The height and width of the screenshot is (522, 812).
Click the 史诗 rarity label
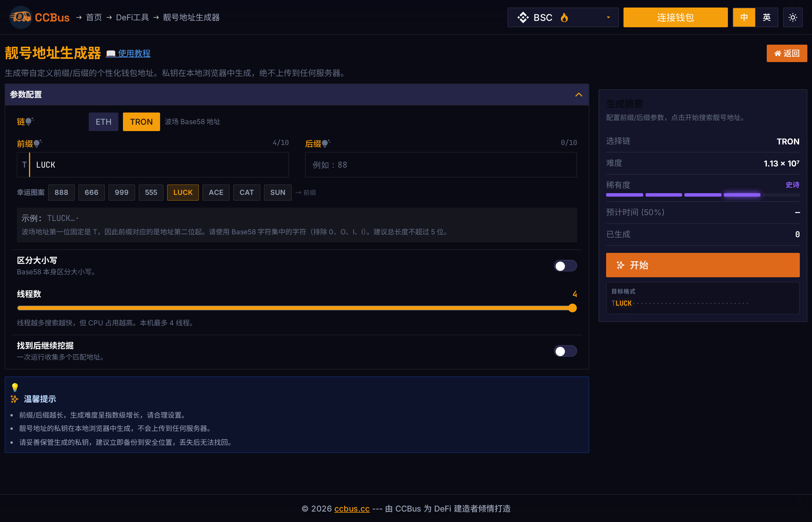pos(792,185)
